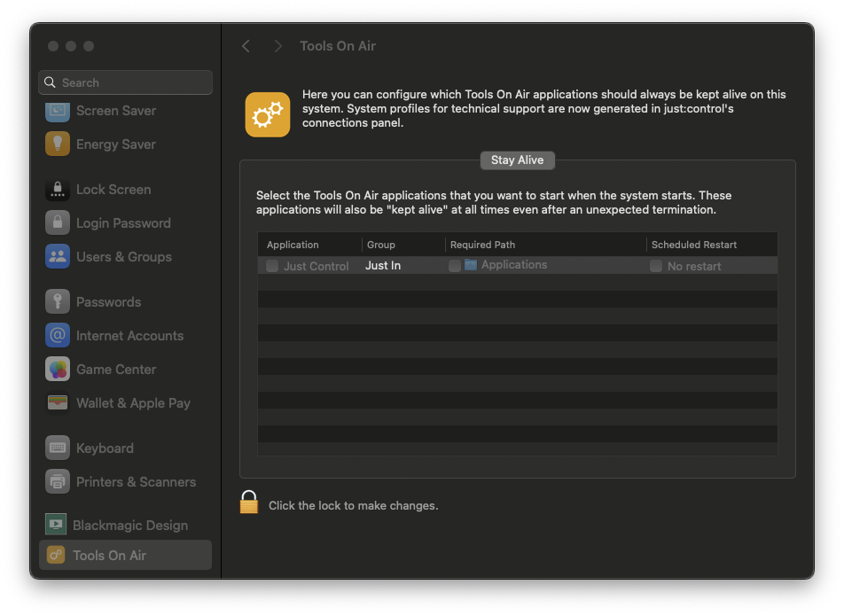The height and width of the screenshot is (616, 844).
Task: Click the Applications folder icon
Action: (x=471, y=265)
